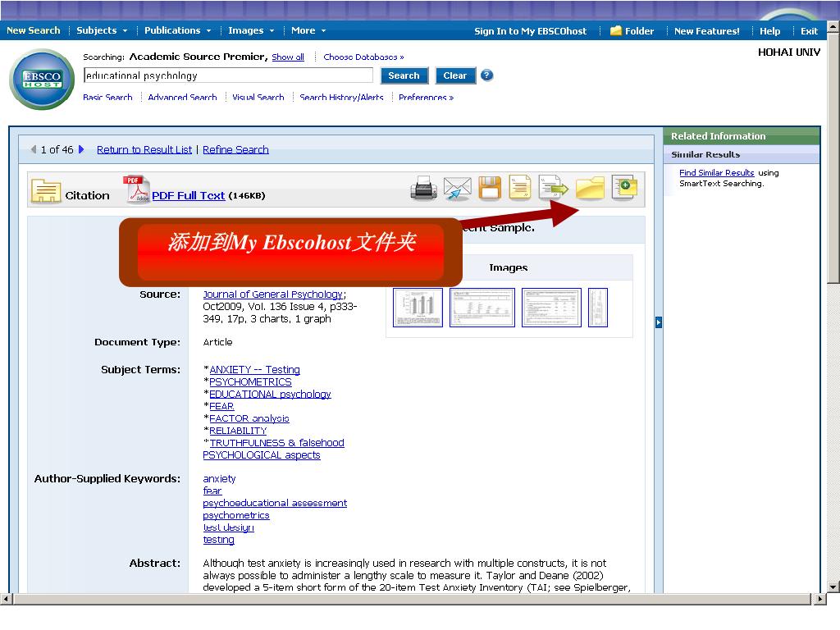Click vertical scrollbar up arrow
This screenshot has height=630, width=840.
point(833,25)
